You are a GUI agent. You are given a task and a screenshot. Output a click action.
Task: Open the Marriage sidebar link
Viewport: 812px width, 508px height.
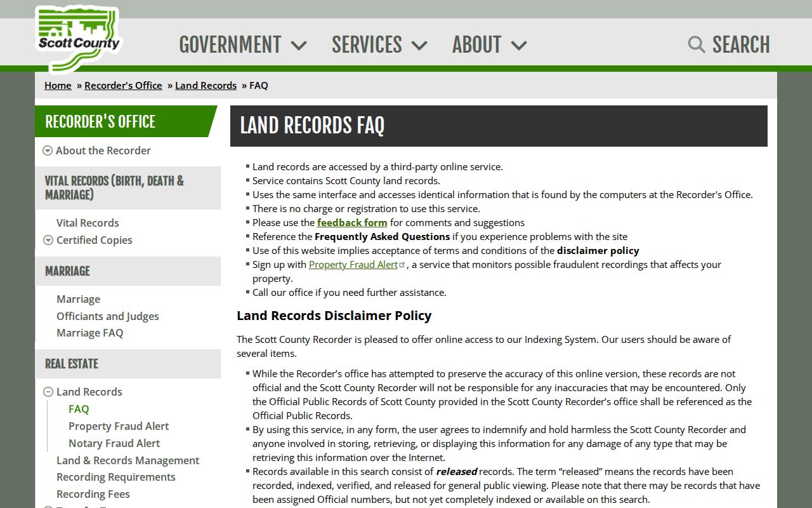78,299
